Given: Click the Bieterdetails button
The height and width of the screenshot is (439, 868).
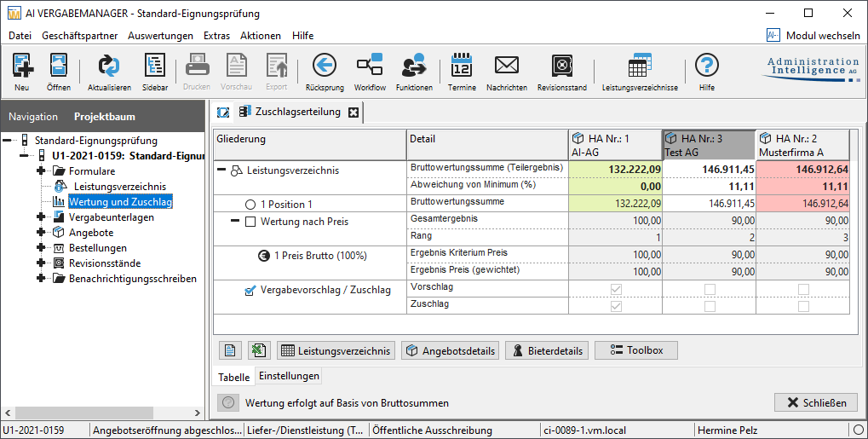Looking at the screenshot, I should click(548, 350).
